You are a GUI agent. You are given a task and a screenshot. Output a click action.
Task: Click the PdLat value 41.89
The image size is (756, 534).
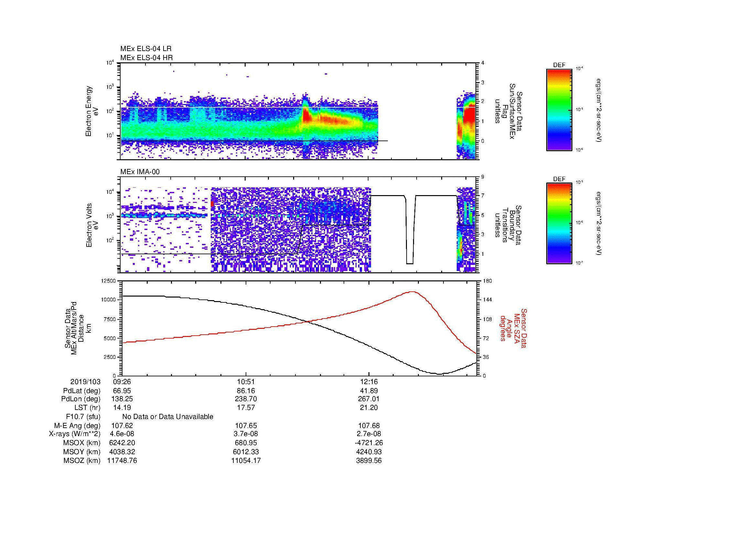(369, 391)
